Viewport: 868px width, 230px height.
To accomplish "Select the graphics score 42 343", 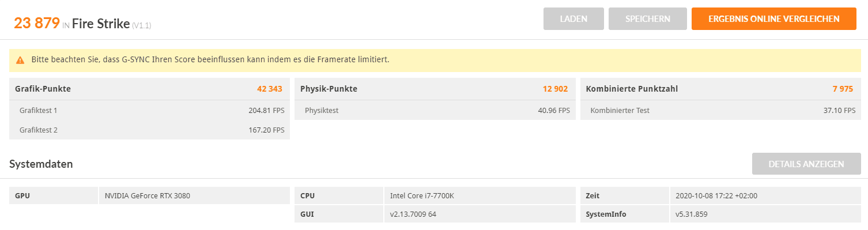I will (270, 89).
